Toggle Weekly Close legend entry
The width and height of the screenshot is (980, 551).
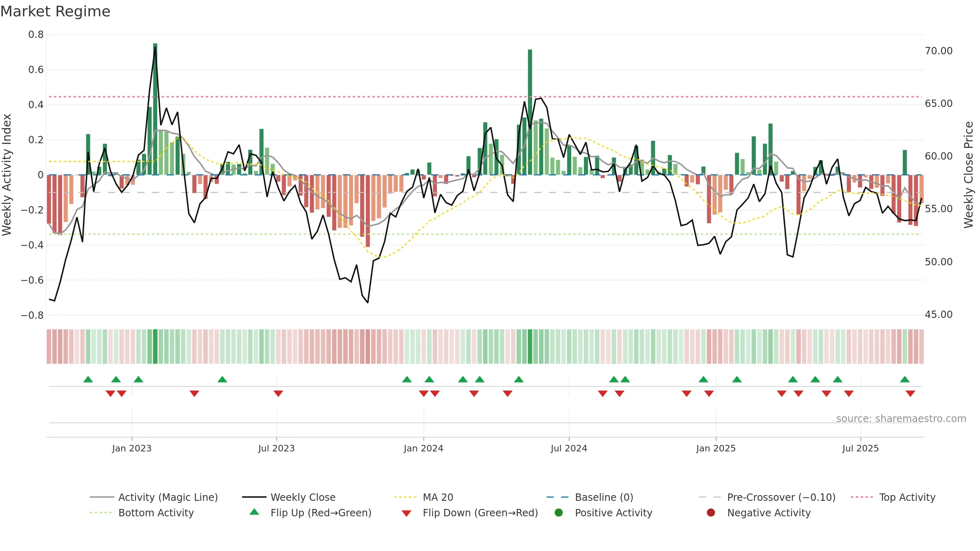(x=289, y=497)
